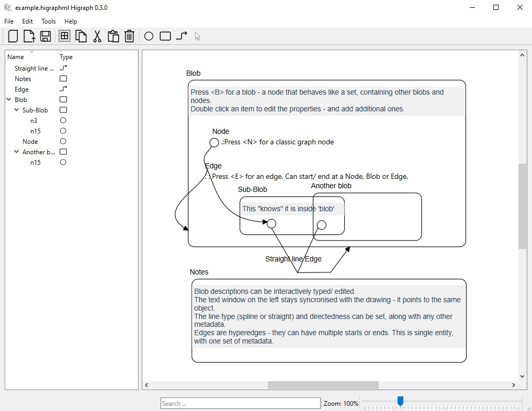Select 'Straight line ...' in the tree

35,68
